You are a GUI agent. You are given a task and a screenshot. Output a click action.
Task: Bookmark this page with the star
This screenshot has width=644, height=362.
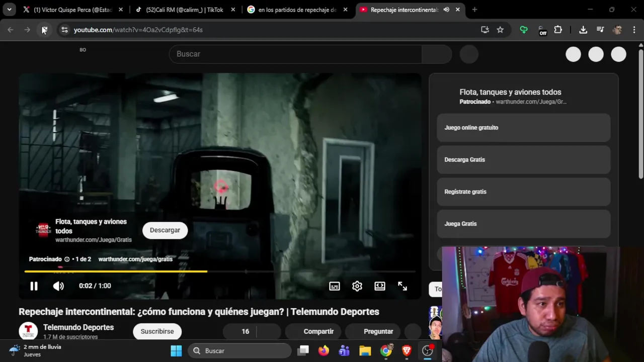point(500,30)
